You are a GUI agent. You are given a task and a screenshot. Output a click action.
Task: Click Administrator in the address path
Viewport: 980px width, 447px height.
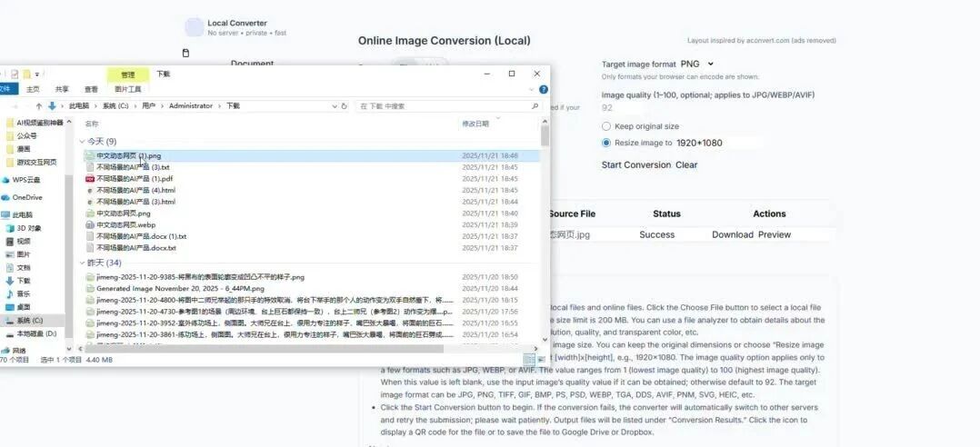pyautogui.click(x=191, y=106)
